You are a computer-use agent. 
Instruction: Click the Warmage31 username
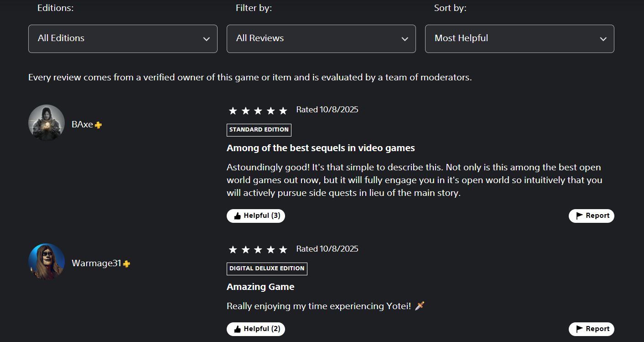[96, 263]
